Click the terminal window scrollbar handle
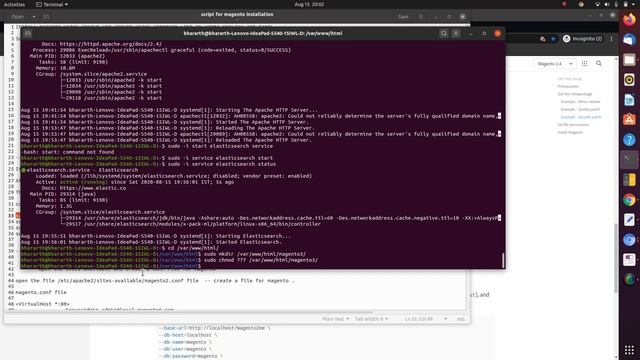The image size is (640, 360). 503,260
